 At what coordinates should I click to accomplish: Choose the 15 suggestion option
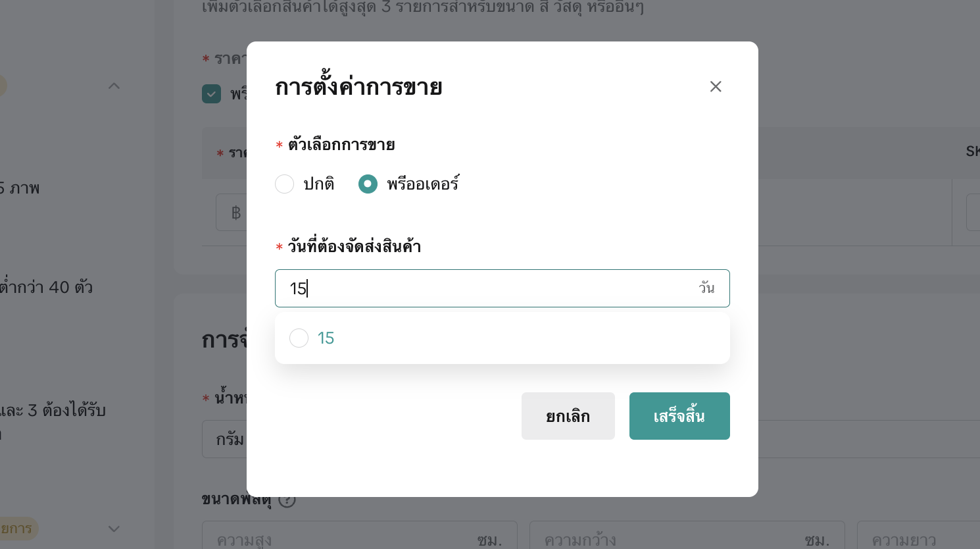coord(299,338)
